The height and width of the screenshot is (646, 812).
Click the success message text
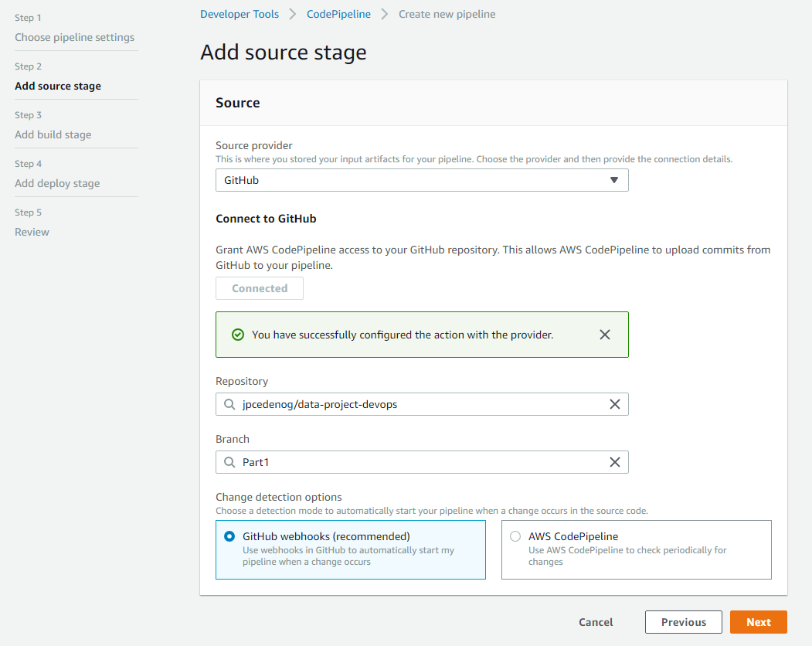403,335
